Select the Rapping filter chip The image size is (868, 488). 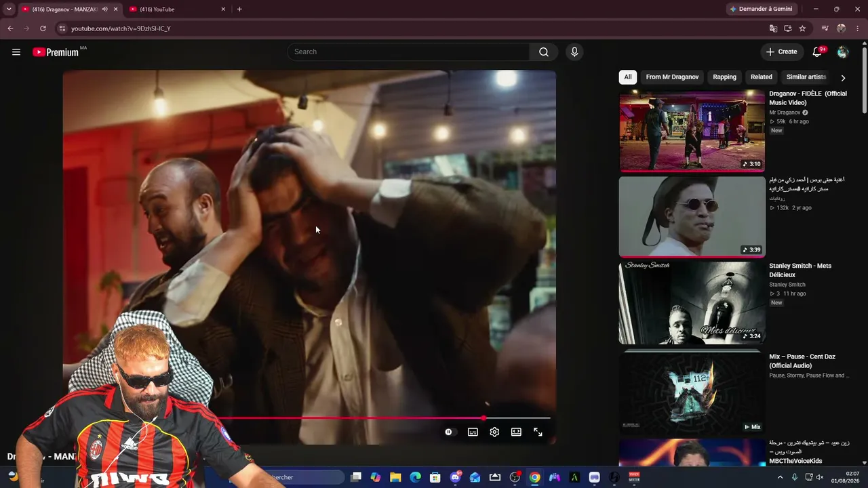tap(724, 77)
